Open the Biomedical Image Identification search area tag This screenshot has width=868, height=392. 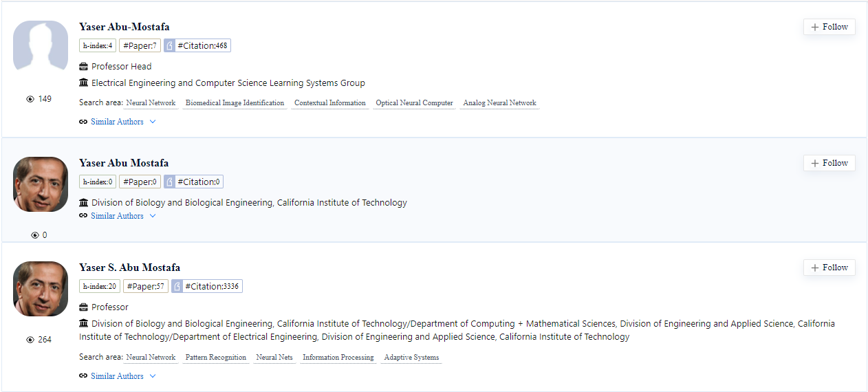(x=235, y=103)
